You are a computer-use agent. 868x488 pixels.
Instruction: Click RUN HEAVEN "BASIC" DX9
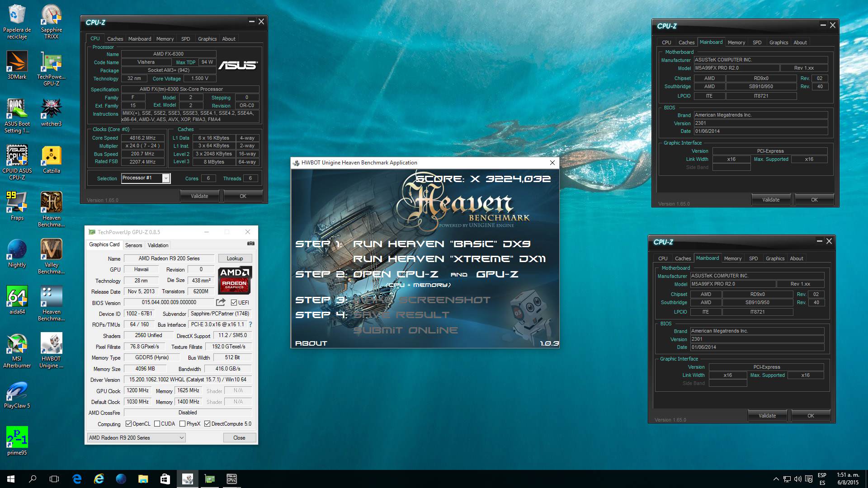[442, 244]
